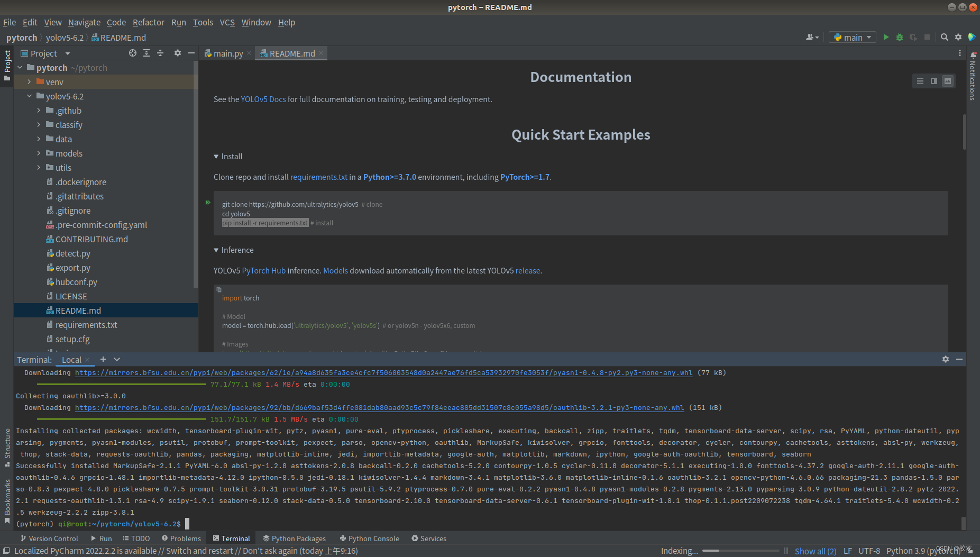Follow the YOLOv5 Docs link
This screenshot has height=557, width=980.
coord(263,99)
